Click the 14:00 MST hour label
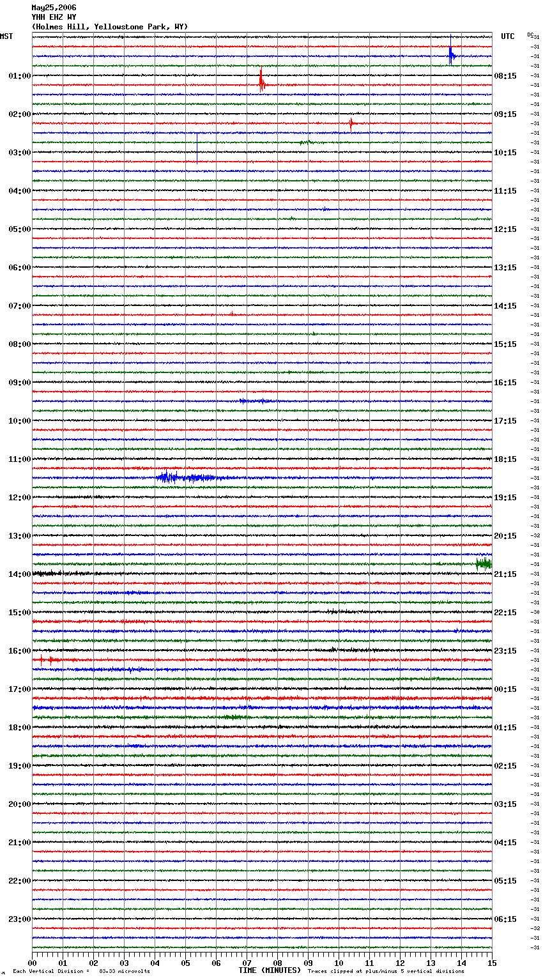 (x=20, y=574)
